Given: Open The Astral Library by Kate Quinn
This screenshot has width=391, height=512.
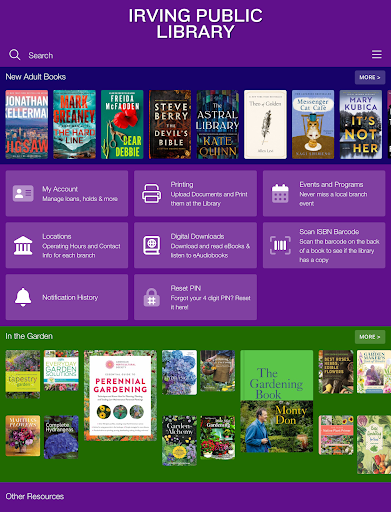Looking at the screenshot, I should [x=218, y=124].
